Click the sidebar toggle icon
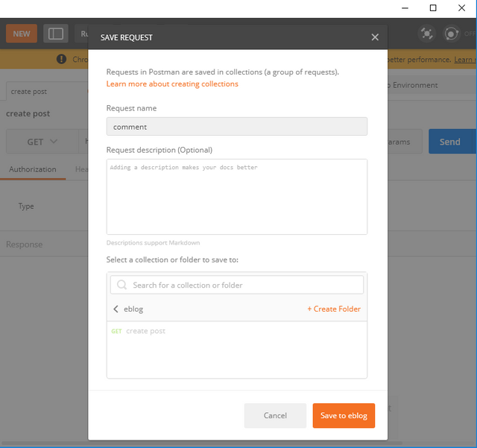This screenshot has height=448, width=477. (56, 34)
